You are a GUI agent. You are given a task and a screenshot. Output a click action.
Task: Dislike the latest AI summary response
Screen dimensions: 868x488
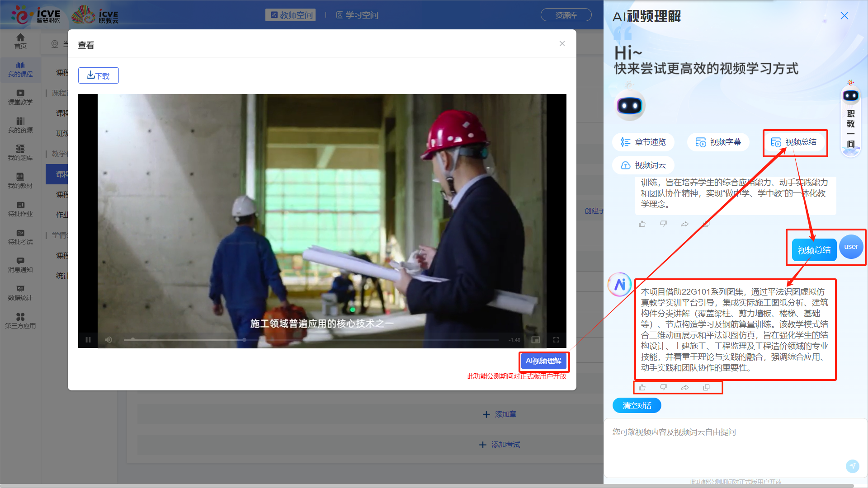coord(663,387)
